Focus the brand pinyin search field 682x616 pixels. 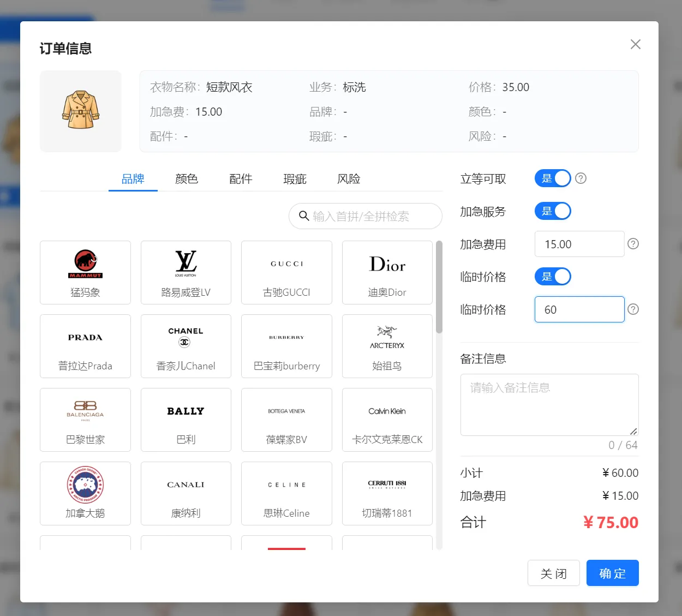[x=366, y=216]
